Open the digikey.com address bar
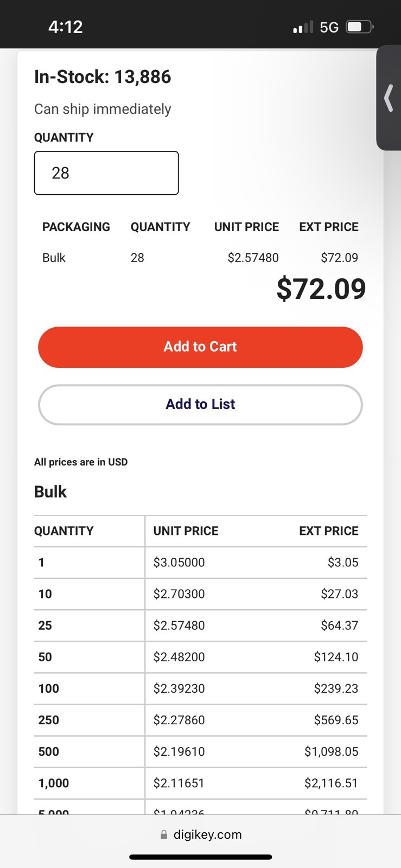The image size is (401, 868). tap(201, 835)
